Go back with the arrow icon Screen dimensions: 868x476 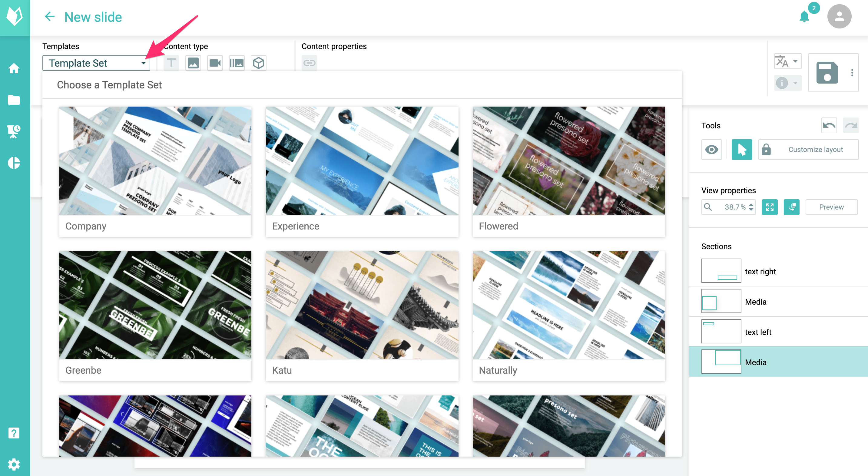pyautogui.click(x=50, y=17)
